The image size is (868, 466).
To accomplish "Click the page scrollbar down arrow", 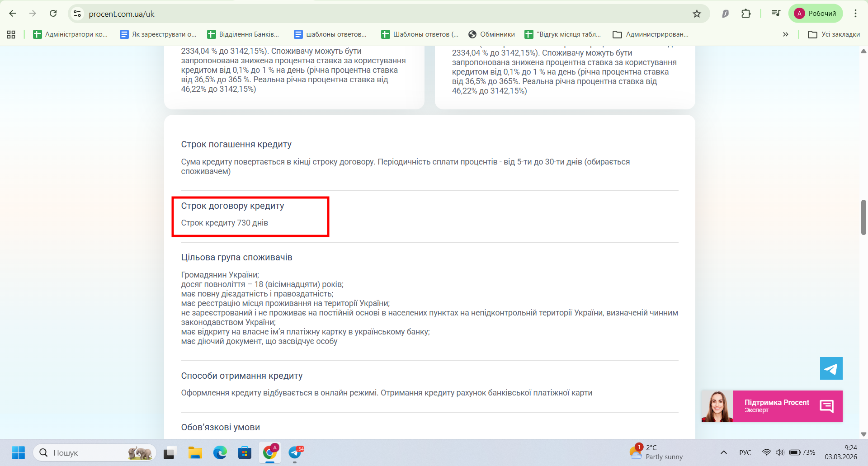I will pos(863,434).
